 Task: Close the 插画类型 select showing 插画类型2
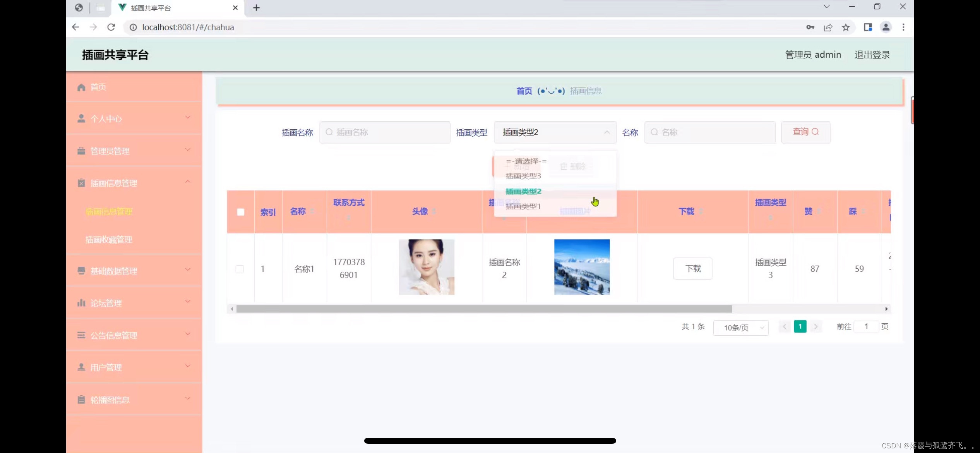pos(555,132)
